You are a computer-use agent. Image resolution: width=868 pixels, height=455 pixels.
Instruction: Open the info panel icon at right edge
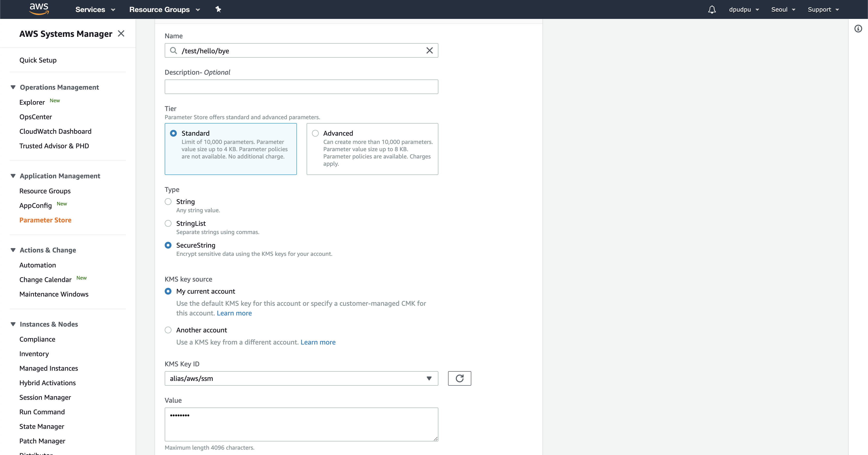click(x=858, y=29)
